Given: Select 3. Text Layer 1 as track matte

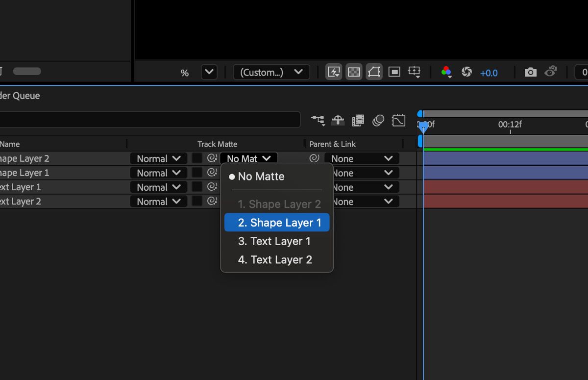Looking at the screenshot, I should [274, 241].
